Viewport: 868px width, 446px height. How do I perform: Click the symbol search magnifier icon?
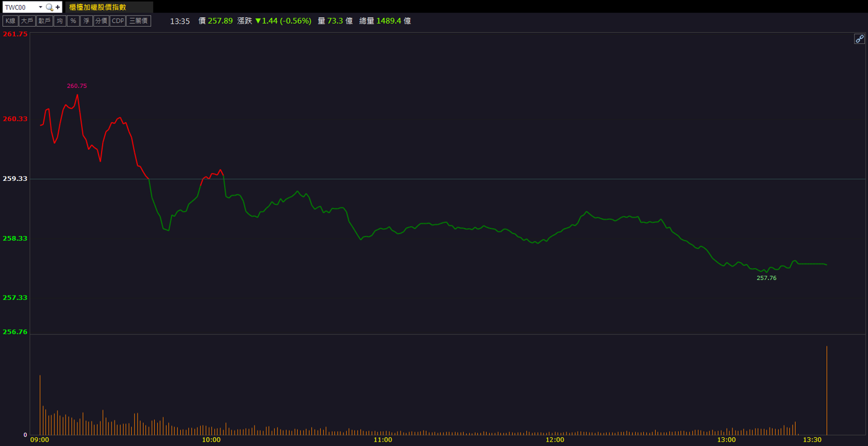[x=50, y=7]
